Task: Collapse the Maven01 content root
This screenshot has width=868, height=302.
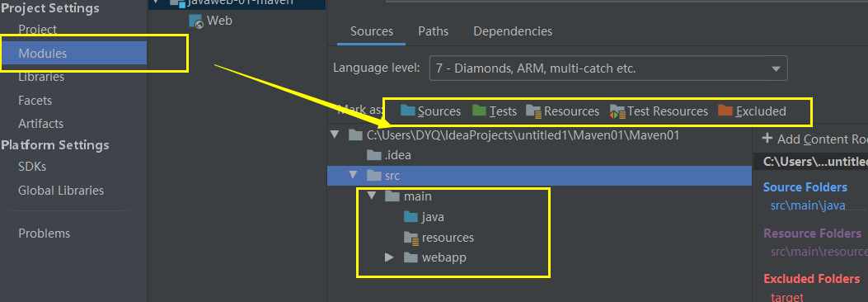Action: pyautogui.click(x=335, y=134)
